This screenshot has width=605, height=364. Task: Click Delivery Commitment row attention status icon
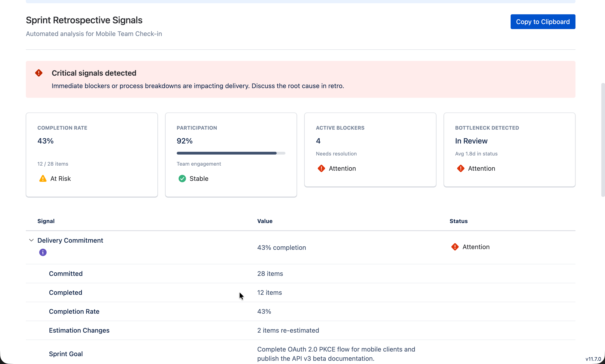pyautogui.click(x=455, y=247)
